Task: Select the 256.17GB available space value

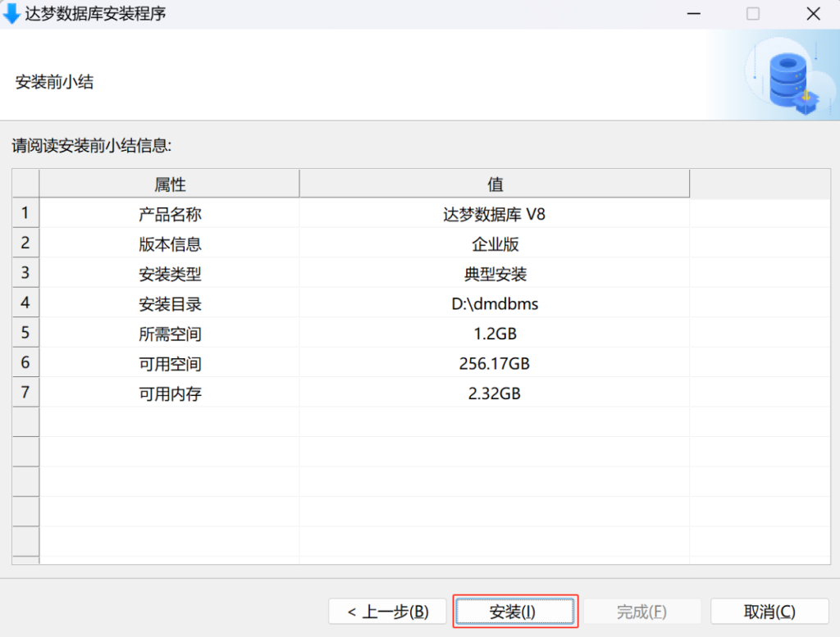Action: point(495,364)
